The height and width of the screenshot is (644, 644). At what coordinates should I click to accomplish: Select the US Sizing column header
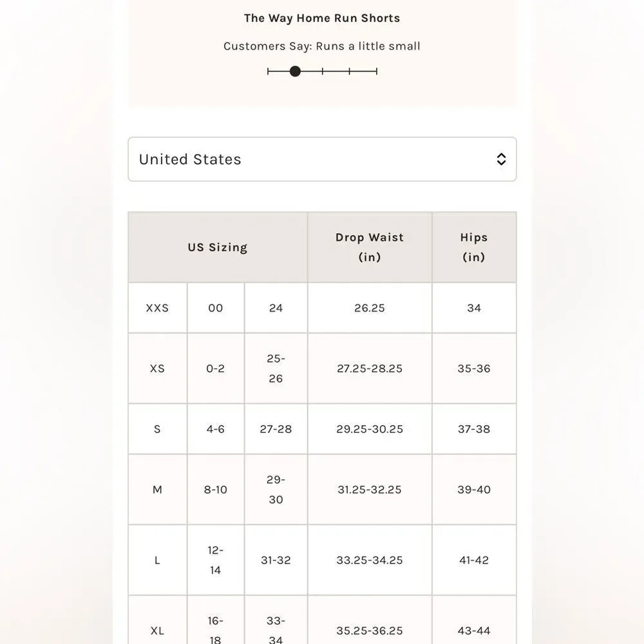pos(218,247)
